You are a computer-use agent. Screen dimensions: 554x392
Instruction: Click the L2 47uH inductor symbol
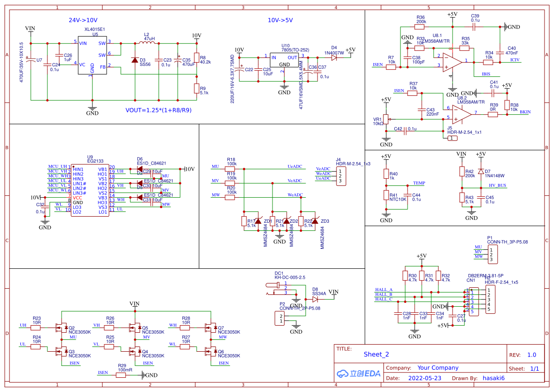tap(148, 43)
